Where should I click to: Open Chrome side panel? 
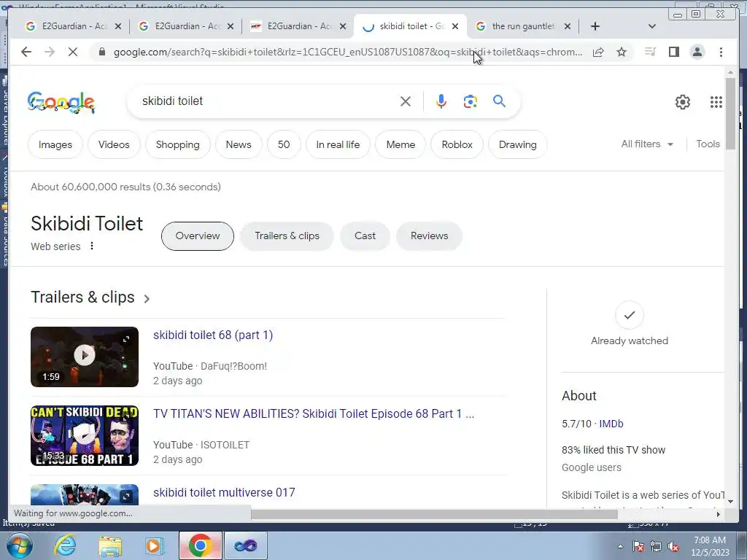click(673, 52)
